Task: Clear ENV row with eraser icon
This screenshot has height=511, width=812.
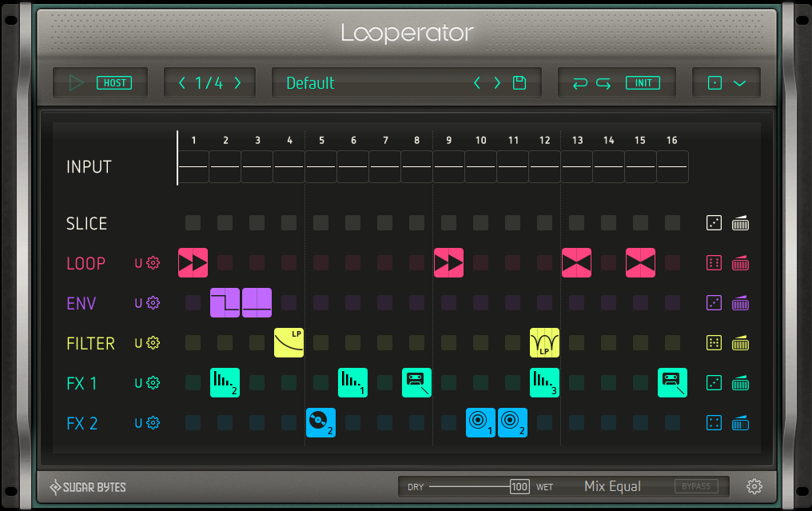Action: (741, 302)
